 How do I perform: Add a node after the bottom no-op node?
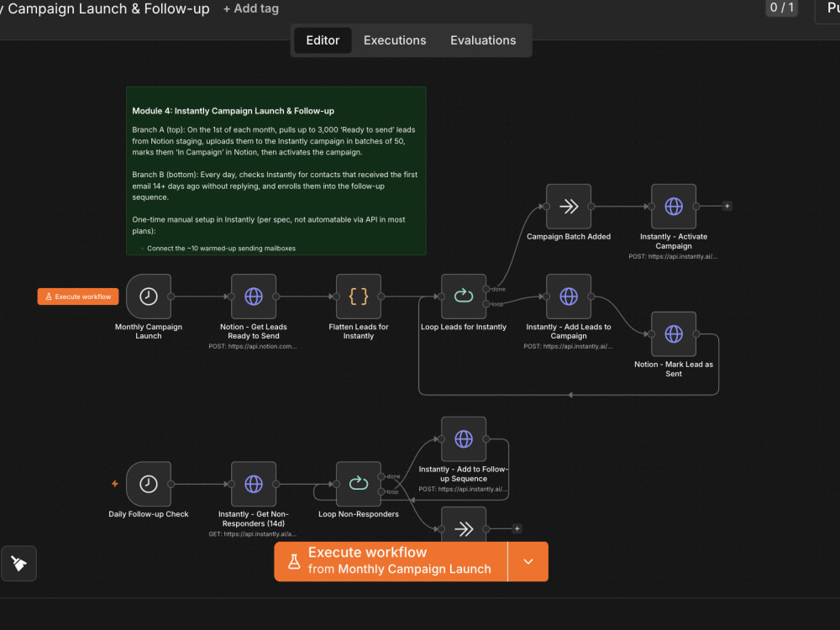pos(517,528)
